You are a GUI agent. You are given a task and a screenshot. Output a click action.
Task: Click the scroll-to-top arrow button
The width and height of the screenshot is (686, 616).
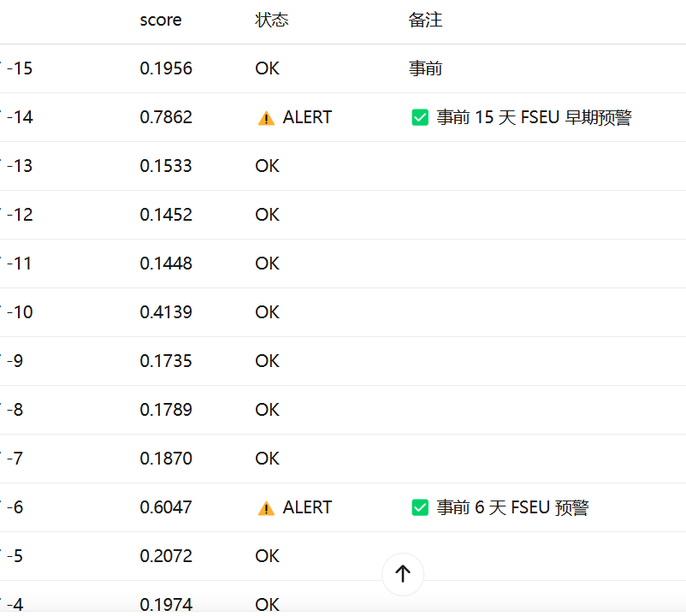403,574
